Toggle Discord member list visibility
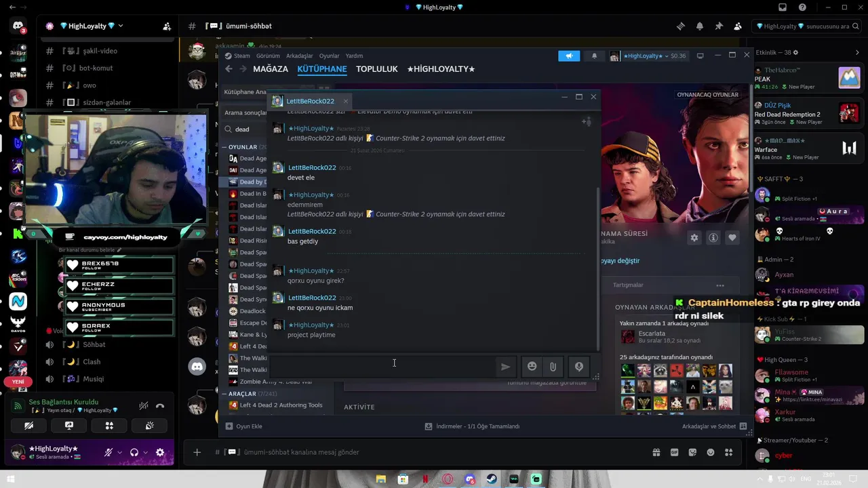Viewport: 868px width, 488px height. tap(738, 26)
